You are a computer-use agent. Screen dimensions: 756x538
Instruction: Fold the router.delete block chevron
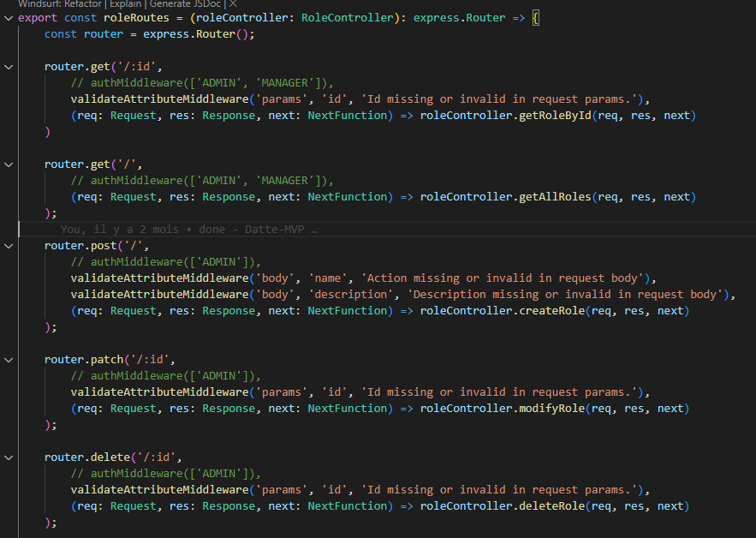[x=9, y=457]
